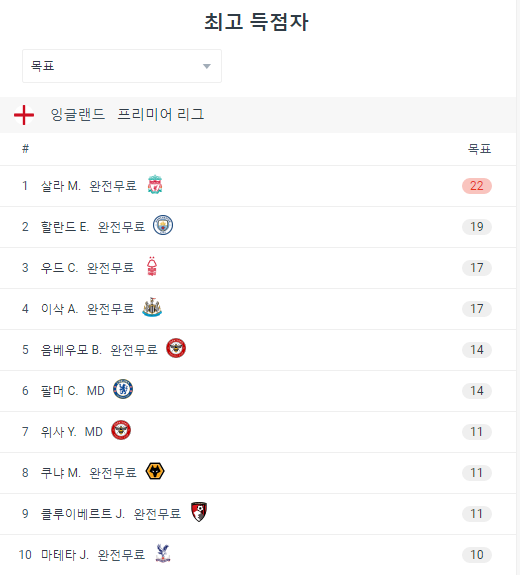The height and width of the screenshot is (575, 520).
Task: Click the Bournemouth crest next to 클루이베르트 J.
Action: coord(199,512)
